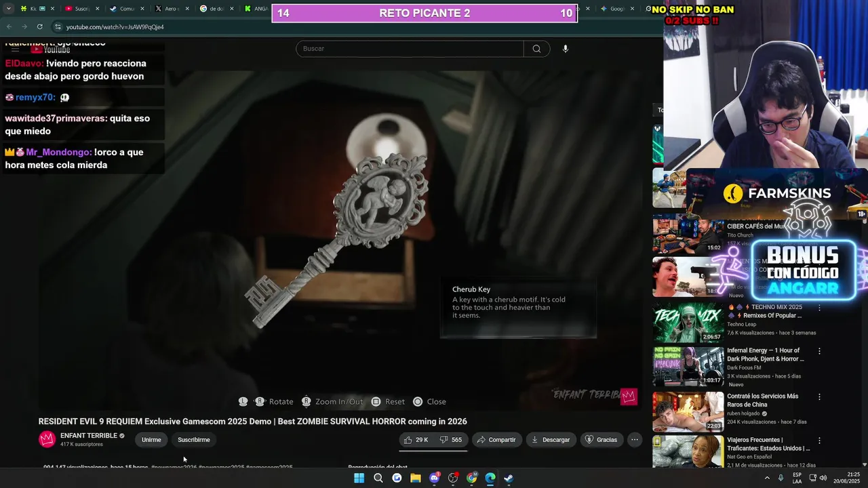Go back with browser back arrow
868x488 pixels.
[x=9, y=26]
